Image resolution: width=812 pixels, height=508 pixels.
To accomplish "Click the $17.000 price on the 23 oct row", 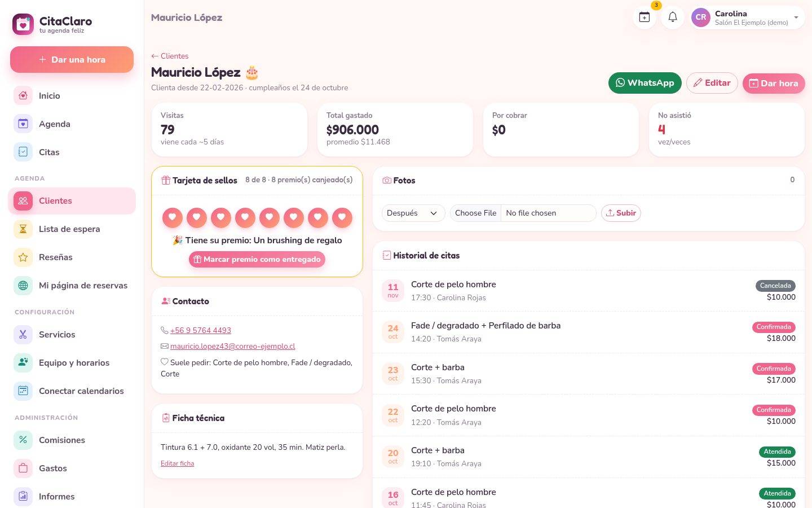I will pyautogui.click(x=781, y=380).
